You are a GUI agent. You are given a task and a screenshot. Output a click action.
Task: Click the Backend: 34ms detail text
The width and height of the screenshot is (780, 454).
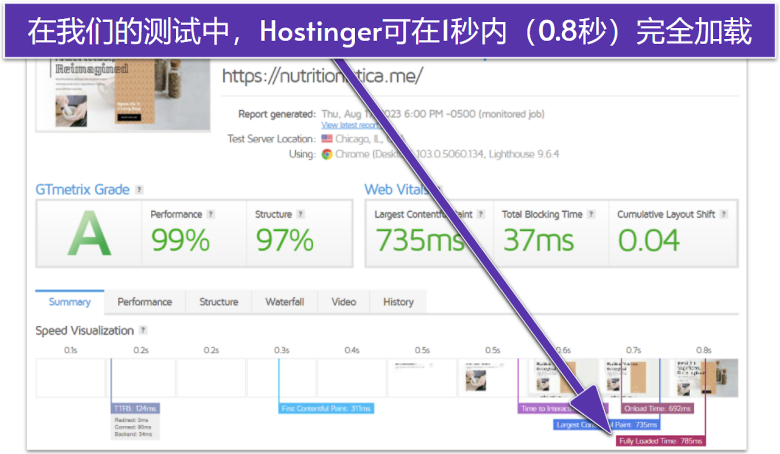[133, 434]
